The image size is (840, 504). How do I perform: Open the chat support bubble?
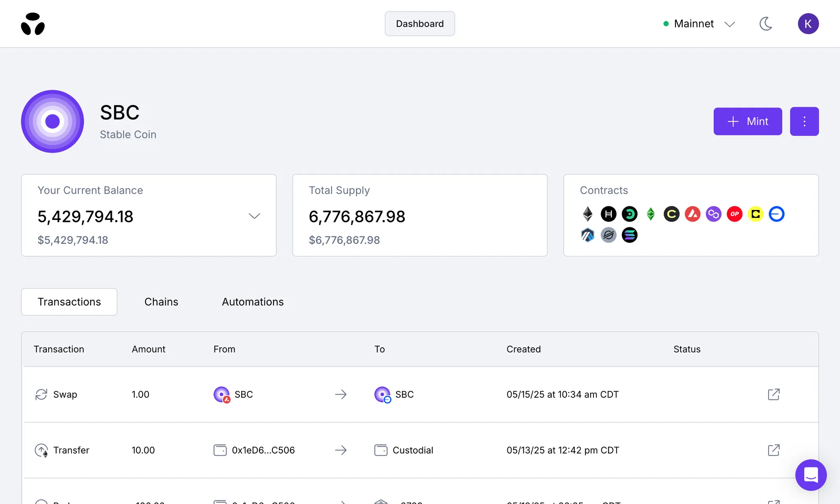(x=810, y=475)
